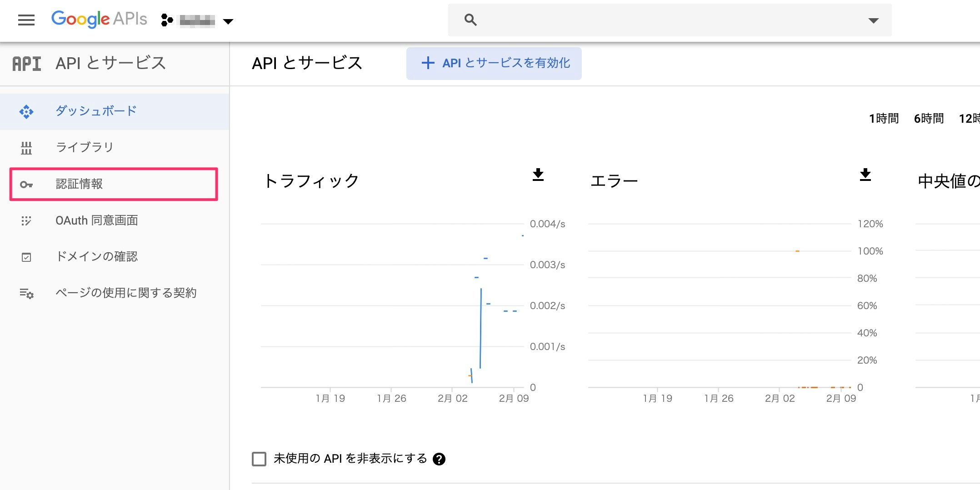Click the page usage agreement settings icon

pos(26,293)
